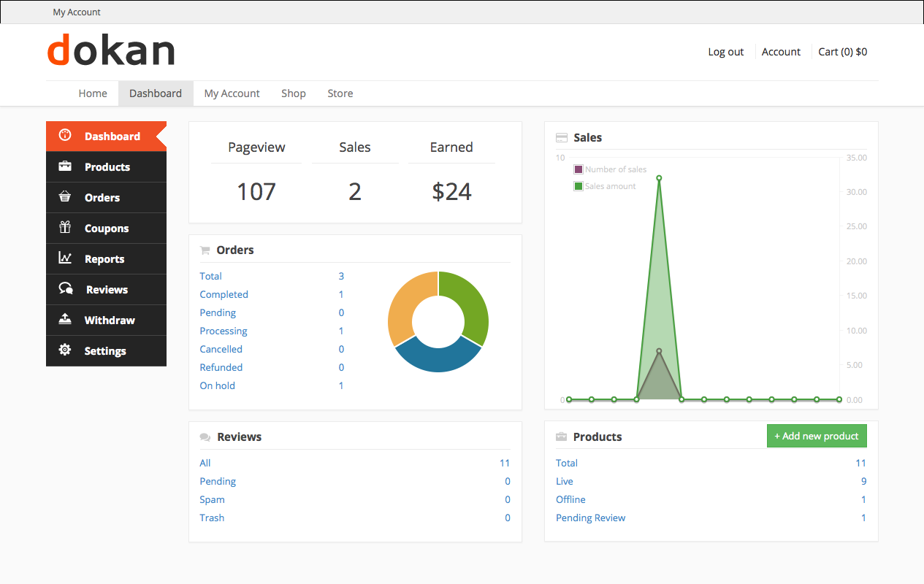Open All reviews link
This screenshot has width=924, height=584.
[x=205, y=463]
